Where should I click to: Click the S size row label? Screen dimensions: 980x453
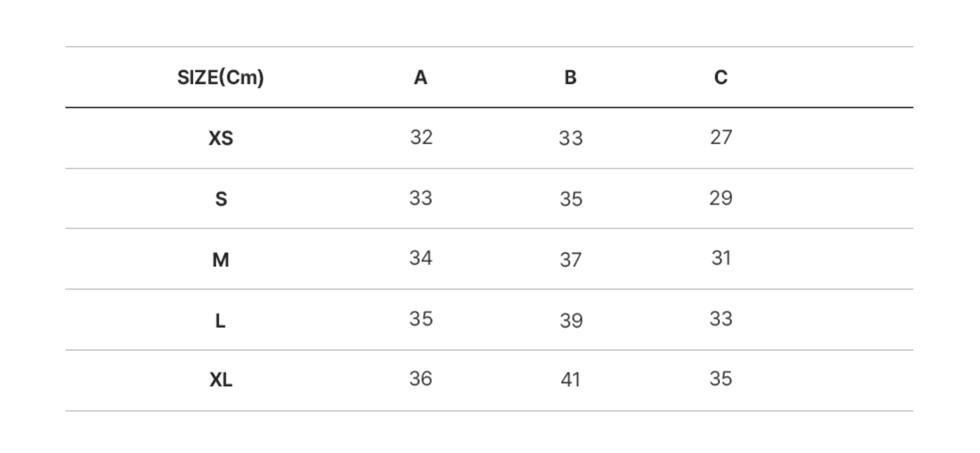point(221,199)
